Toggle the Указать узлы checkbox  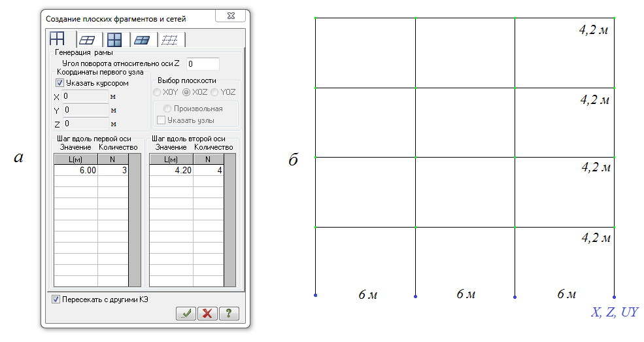[x=161, y=120]
